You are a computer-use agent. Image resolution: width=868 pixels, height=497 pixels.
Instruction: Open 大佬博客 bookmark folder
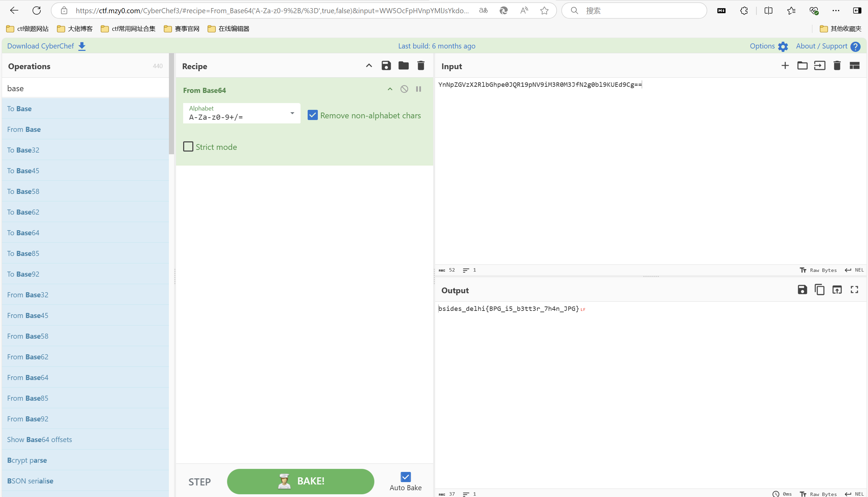(74, 29)
